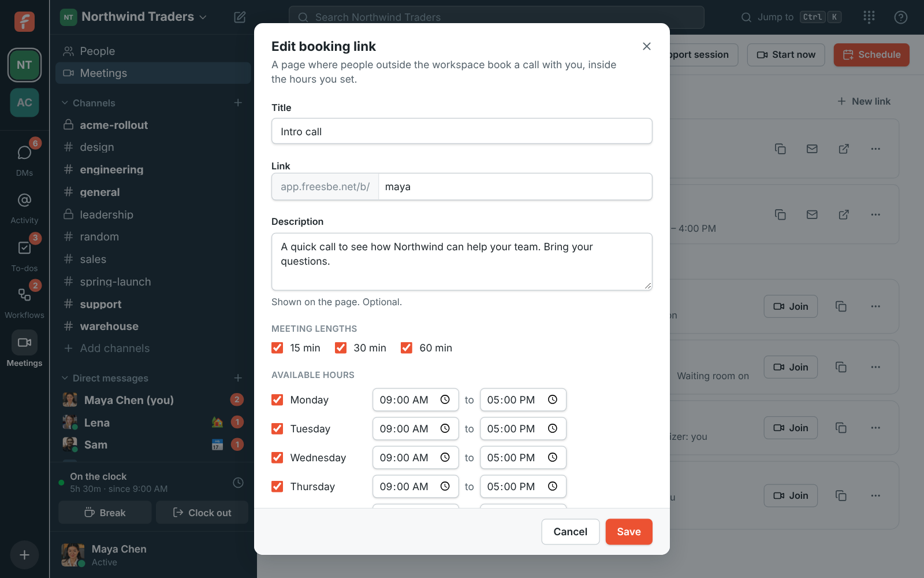Open the Activity section
The height and width of the screenshot is (578, 924).
coord(24,208)
